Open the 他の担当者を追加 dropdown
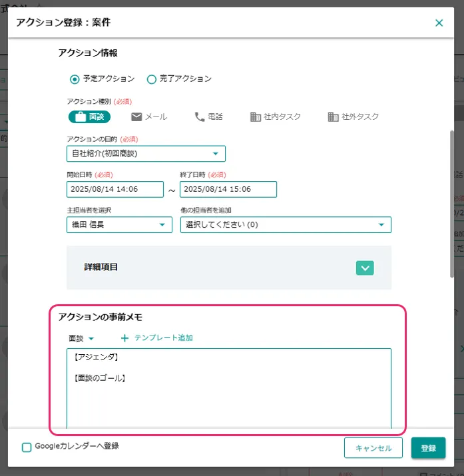 coord(285,225)
